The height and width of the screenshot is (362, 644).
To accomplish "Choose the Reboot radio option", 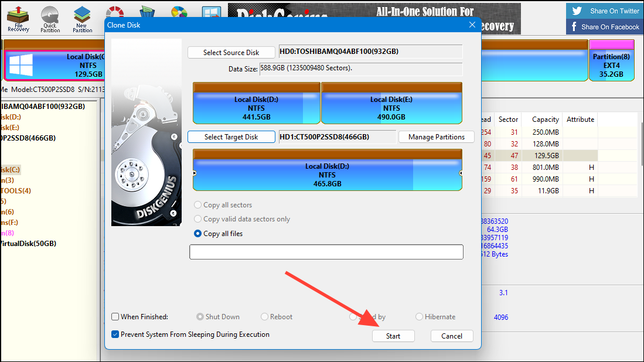I will pyautogui.click(x=264, y=316).
